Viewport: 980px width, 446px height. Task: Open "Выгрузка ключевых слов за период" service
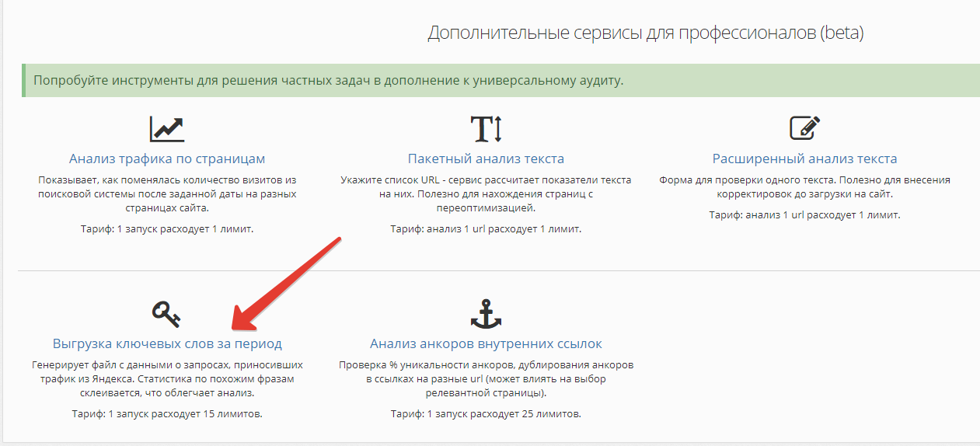[167, 343]
